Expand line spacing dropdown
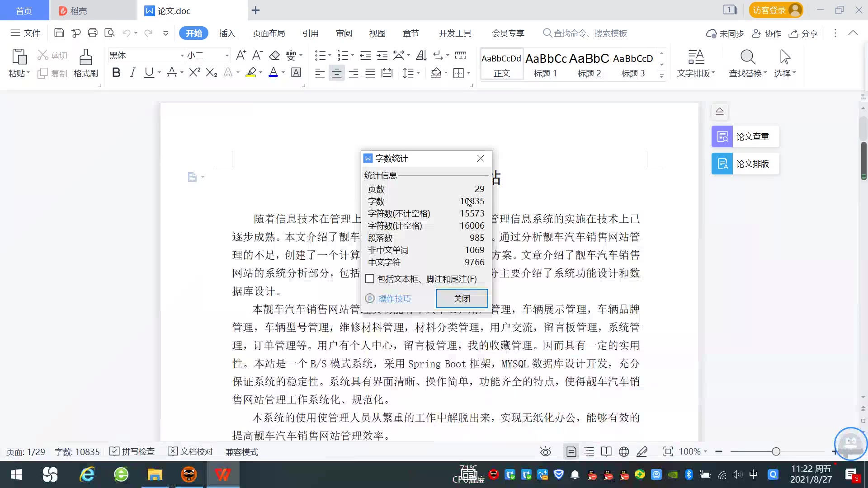Screen dimensions: 868x488 coord(418,73)
